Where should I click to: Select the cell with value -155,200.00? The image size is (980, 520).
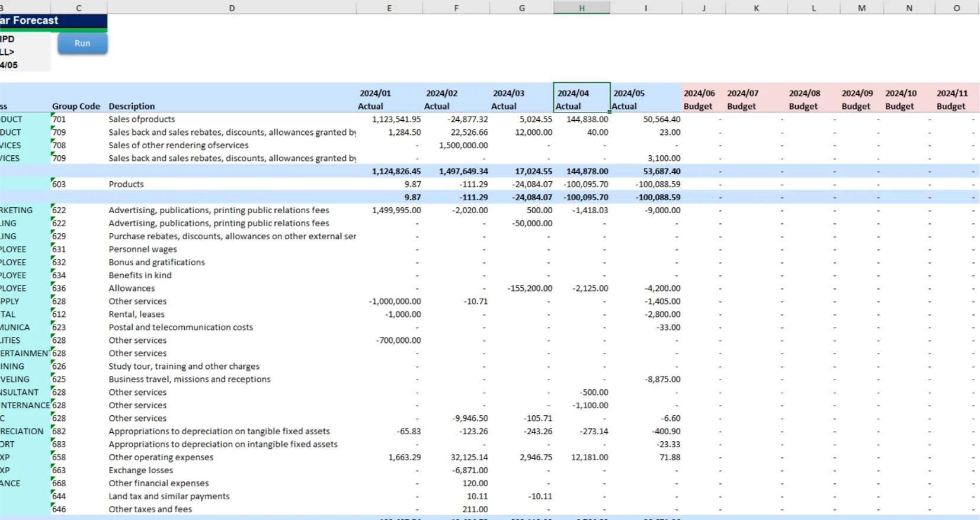[x=529, y=288]
